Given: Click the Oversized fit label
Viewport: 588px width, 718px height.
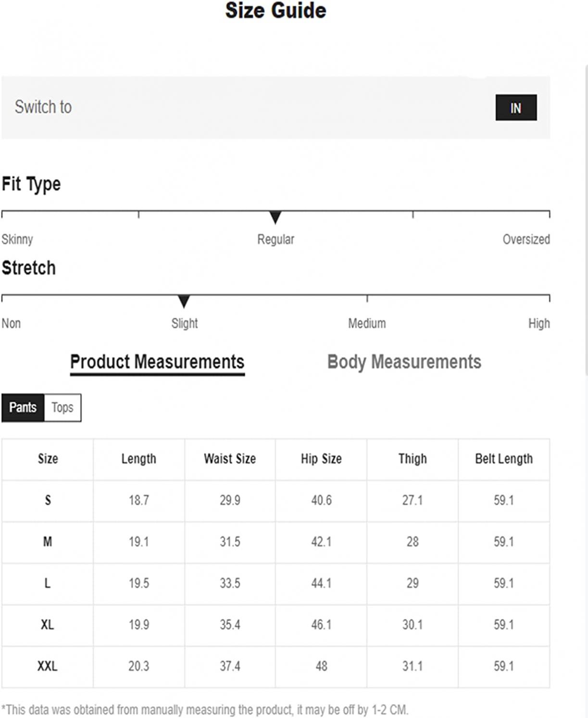Looking at the screenshot, I should click(526, 239).
